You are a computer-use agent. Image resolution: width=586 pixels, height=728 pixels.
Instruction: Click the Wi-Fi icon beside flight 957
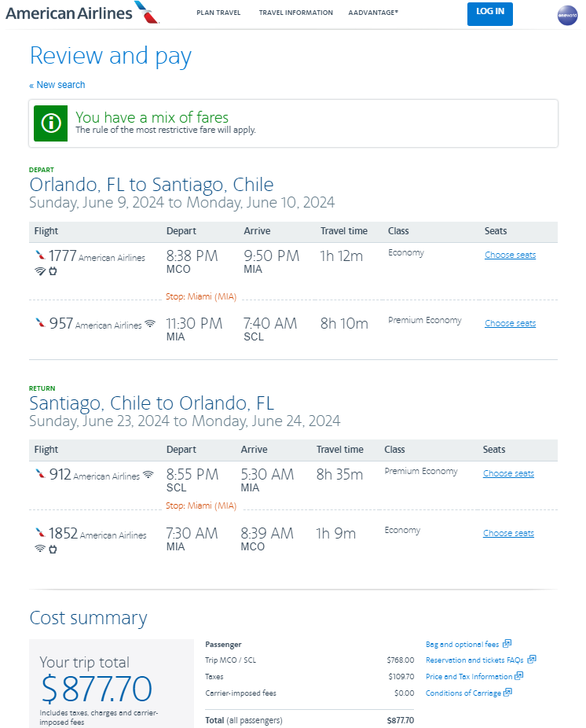[149, 322]
